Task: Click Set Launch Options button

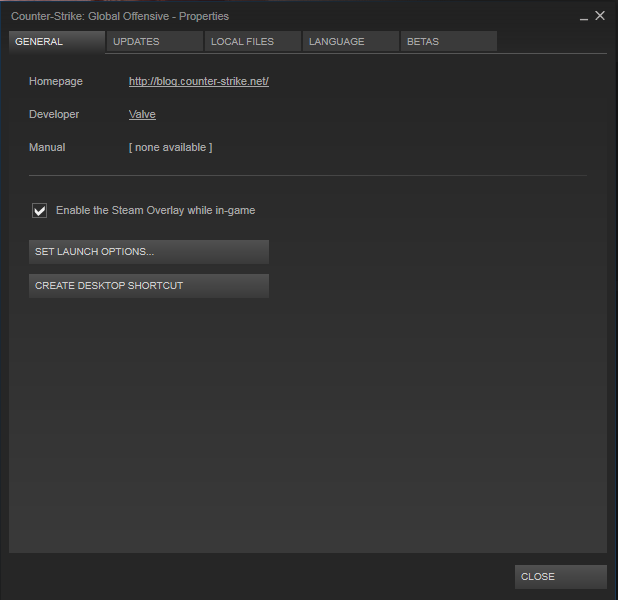Action: (149, 252)
